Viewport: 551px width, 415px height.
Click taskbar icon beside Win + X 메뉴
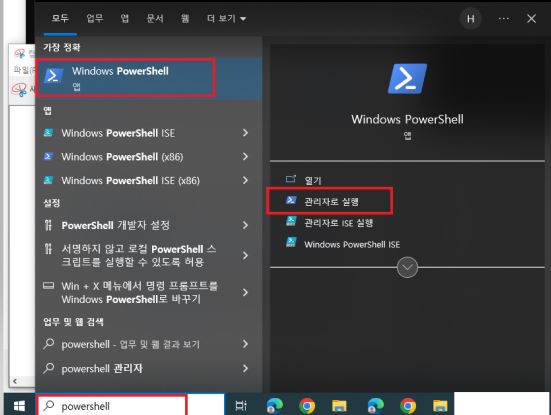coord(48,285)
